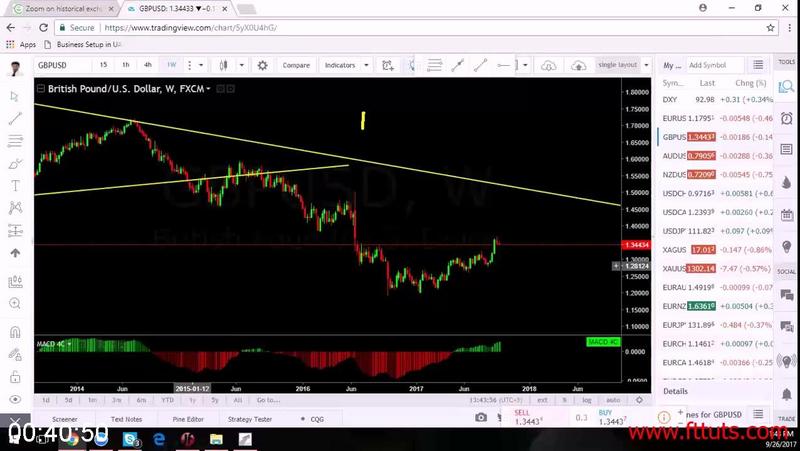Activate the zoom in tool
800x451 pixels.
coord(15,304)
